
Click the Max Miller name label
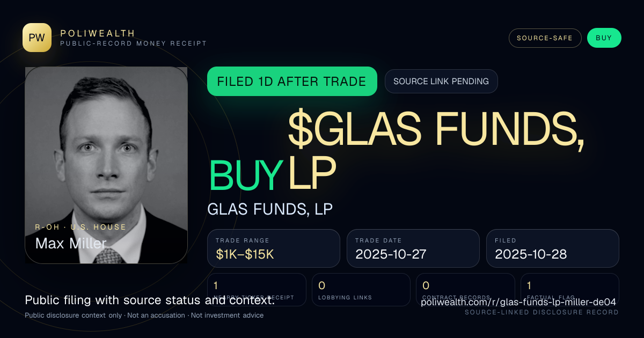click(71, 243)
